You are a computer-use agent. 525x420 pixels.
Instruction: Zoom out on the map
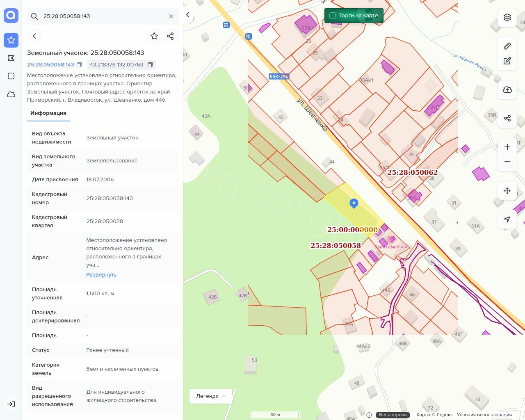507,162
